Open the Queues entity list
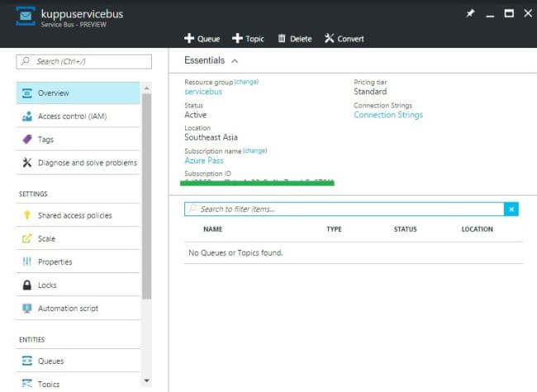The height and width of the screenshot is (392, 537). (x=78, y=361)
